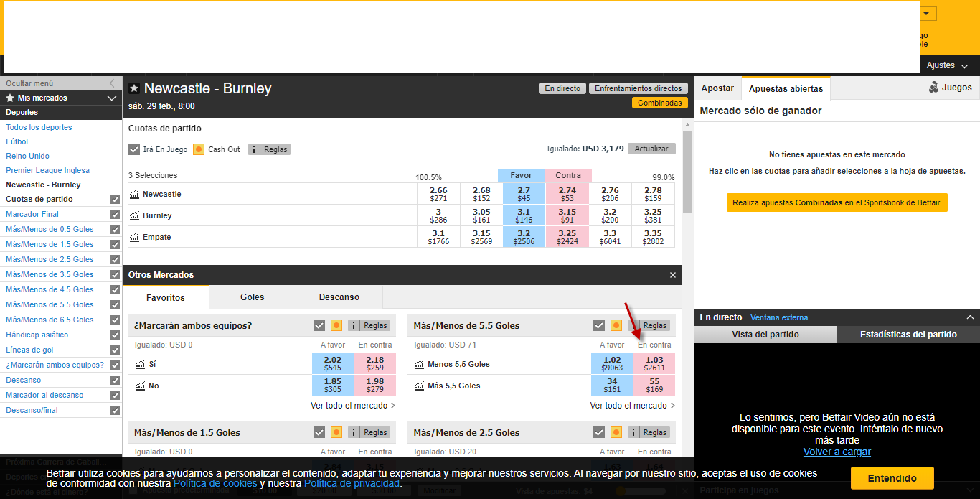This screenshot has height=499, width=980.
Task: Open Premier League Inglesa in sidebar
Action: 47,170
